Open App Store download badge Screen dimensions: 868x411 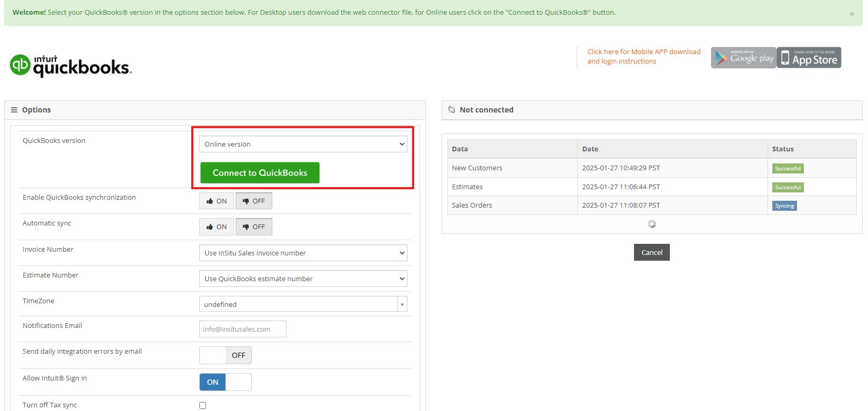coord(809,58)
